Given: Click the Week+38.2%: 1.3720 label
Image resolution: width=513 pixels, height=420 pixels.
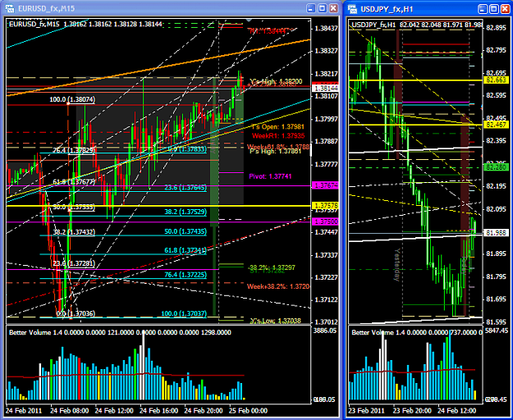Looking at the screenshot, I should pyautogui.click(x=278, y=286).
